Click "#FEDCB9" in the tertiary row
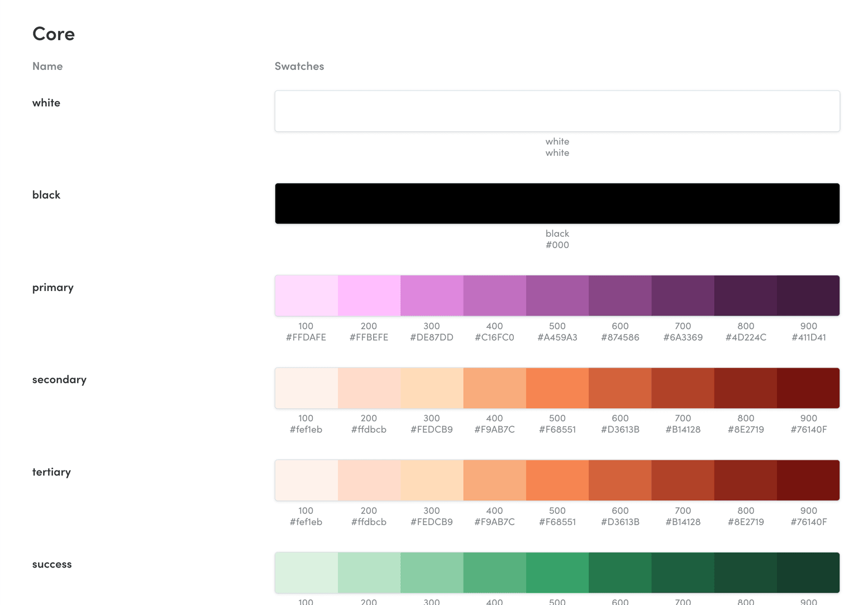Screen dimensions: 868x605 (x=432, y=522)
